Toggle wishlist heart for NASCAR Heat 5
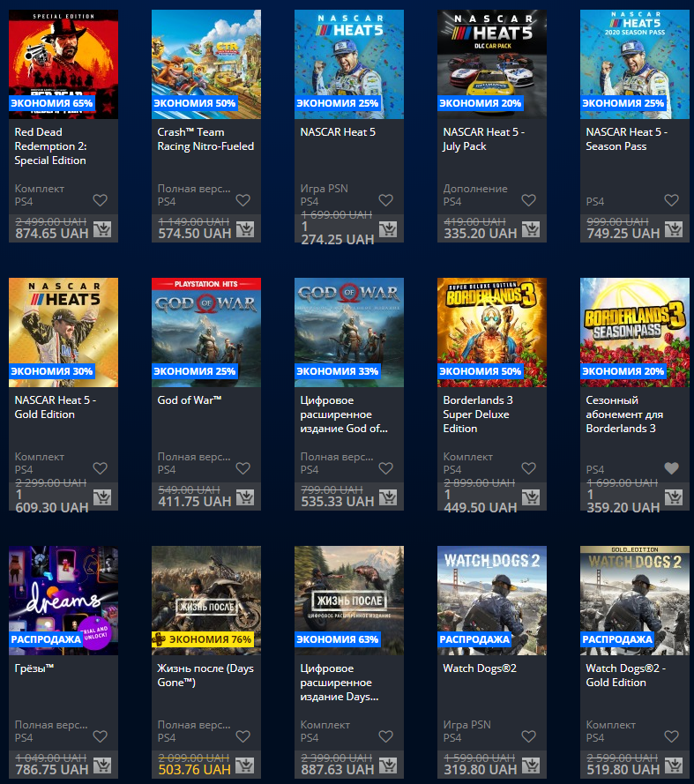The height and width of the screenshot is (784, 694). pos(385,201)
